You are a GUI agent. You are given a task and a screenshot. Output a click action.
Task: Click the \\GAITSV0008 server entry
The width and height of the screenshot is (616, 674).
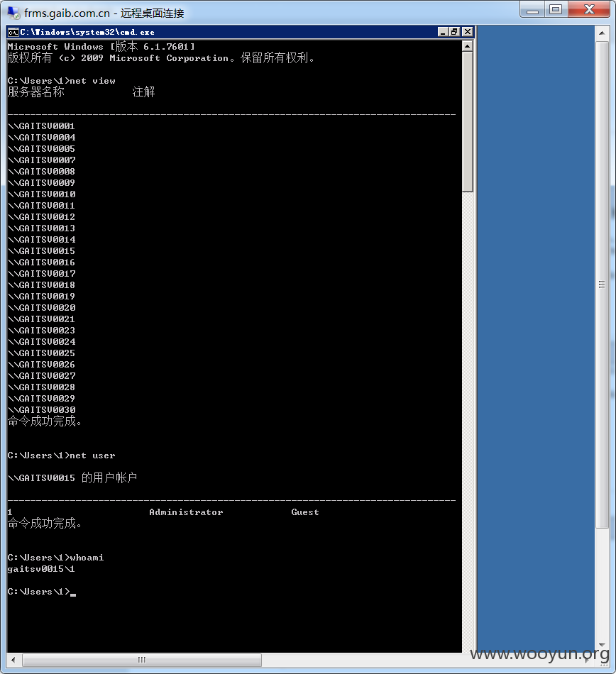pyautogui.click(x=41, y=172)
